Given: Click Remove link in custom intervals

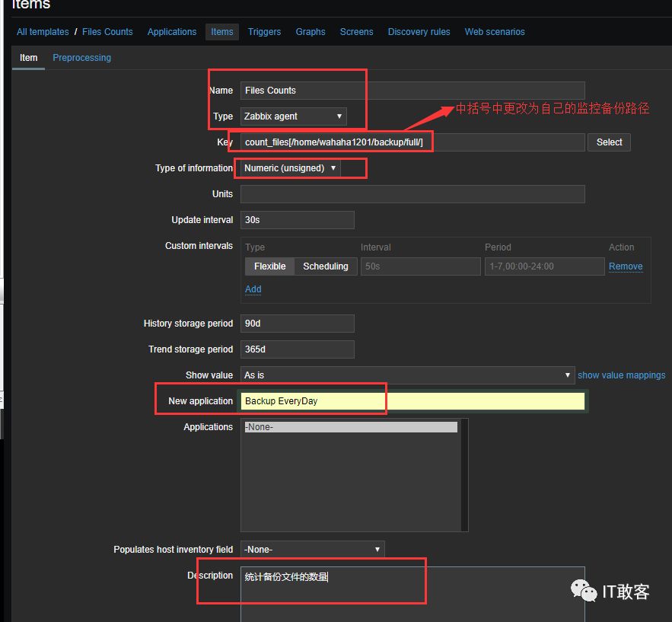Looking at the screenshot, I should 626,266.
